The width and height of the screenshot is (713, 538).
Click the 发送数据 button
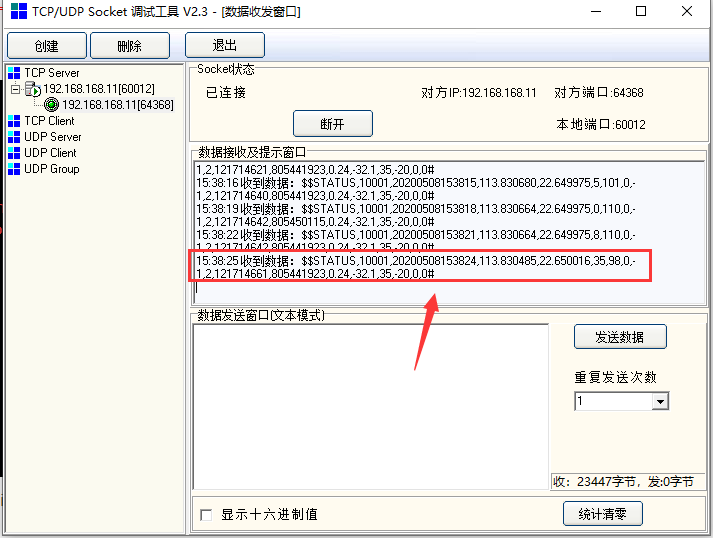pyautogui.click(x=620, y=337)
